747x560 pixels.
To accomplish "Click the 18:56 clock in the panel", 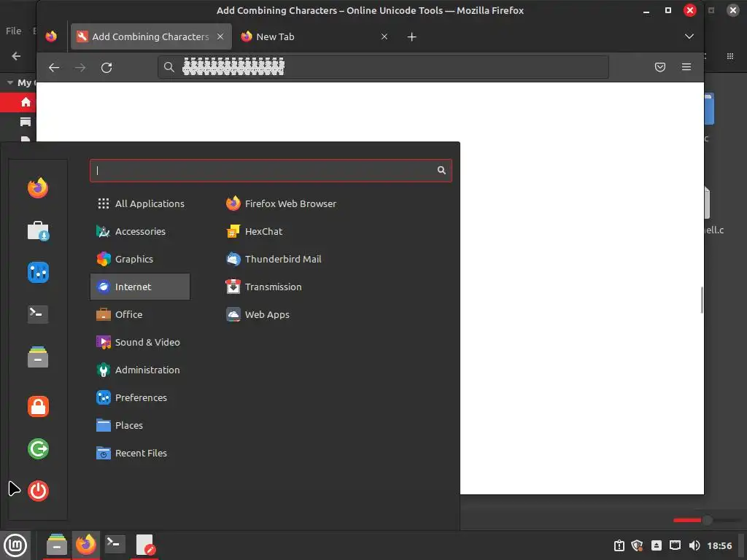I will pyautogui.click(x=719, y=545).
